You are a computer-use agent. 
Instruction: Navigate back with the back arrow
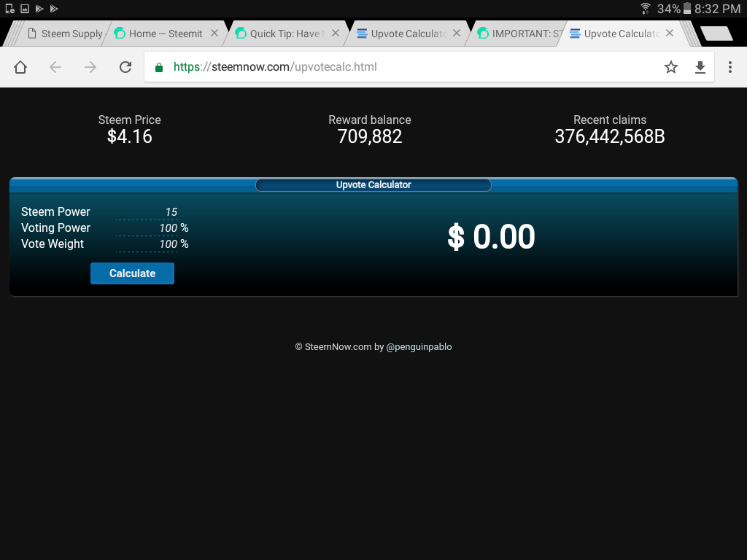(x=55, y=67)
